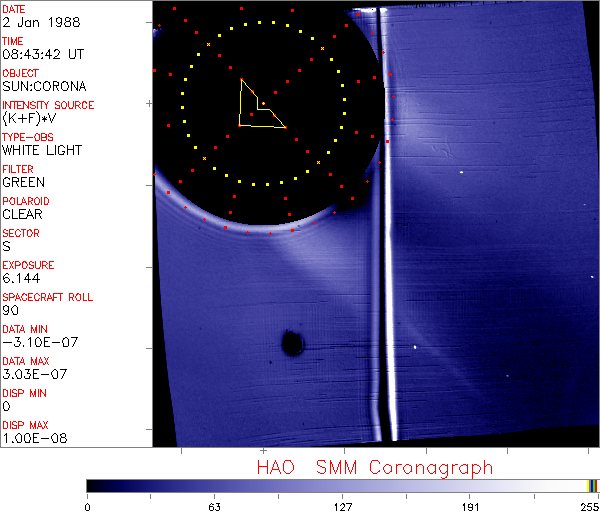600x512 pixels.
Task: Select the DISP MAX value 1.00E-08
Action: click(33, 439)
